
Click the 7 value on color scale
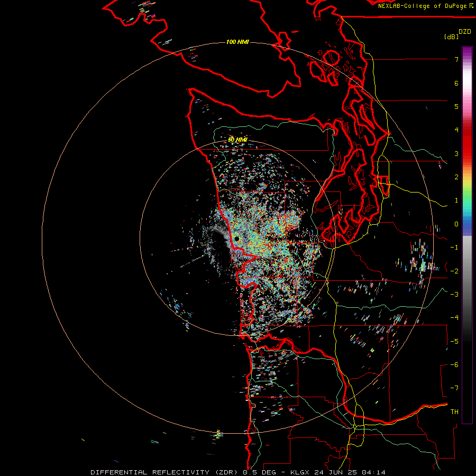[456, 59]
